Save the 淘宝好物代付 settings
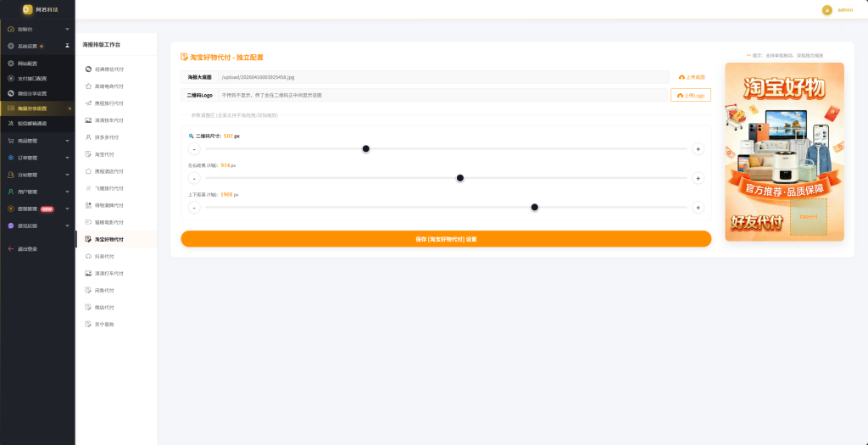This screenshot has height=445, width=868. [x=446, y=239]
